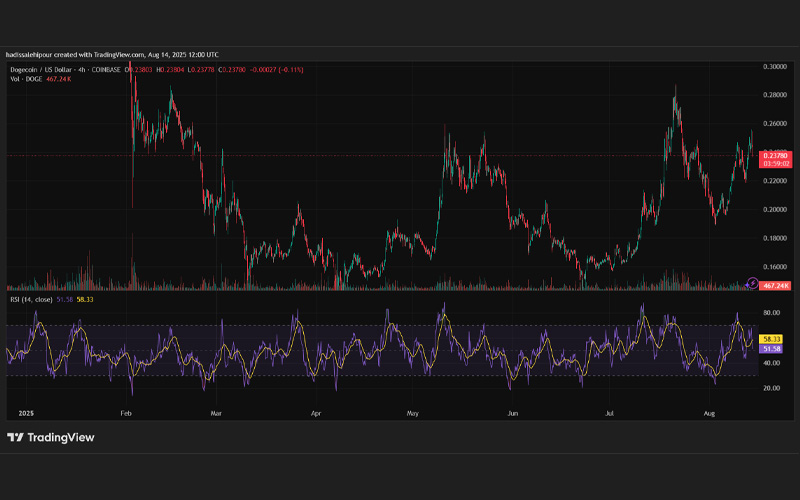Image resolution: width=800 pixels, height=500 pixels.
Task: Click the yellow 58.33 label on RSI axis
Action: tap(771, 339)
